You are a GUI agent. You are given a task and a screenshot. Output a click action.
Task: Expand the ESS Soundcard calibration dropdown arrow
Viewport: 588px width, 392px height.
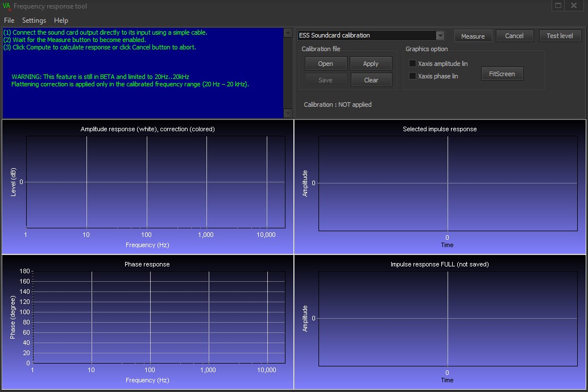click(x=440, y=35)
